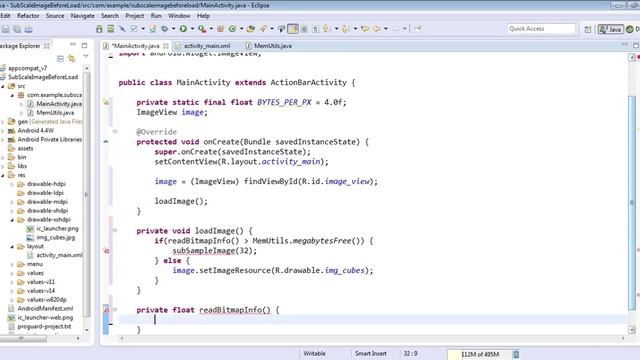
Task: Toggle Block Selection Mode in toolbar
Action: (304, 29)
